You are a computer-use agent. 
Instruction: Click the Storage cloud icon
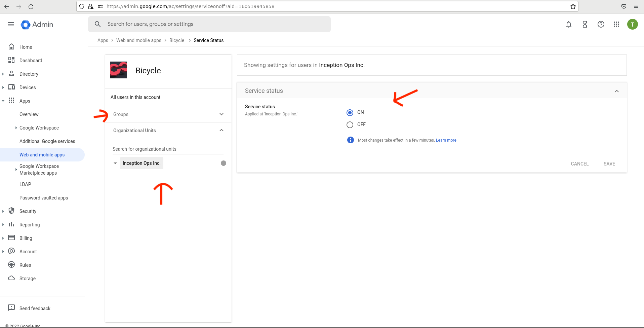[x=11, y=278]
